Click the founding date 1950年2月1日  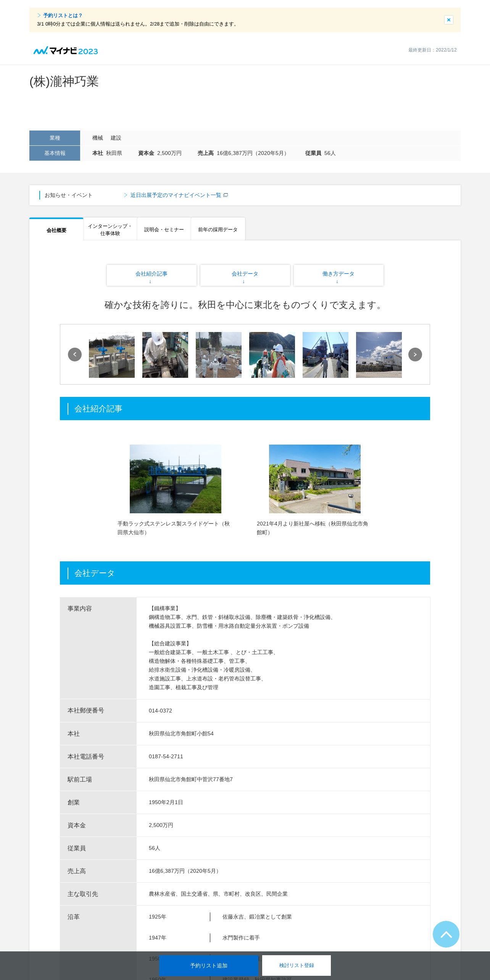[166, 802]
